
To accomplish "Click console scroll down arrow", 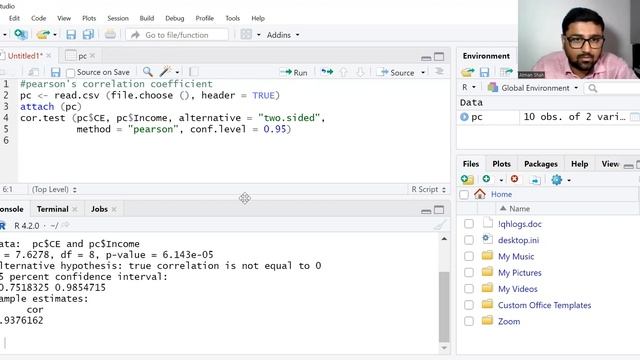I will pos(444,348).
